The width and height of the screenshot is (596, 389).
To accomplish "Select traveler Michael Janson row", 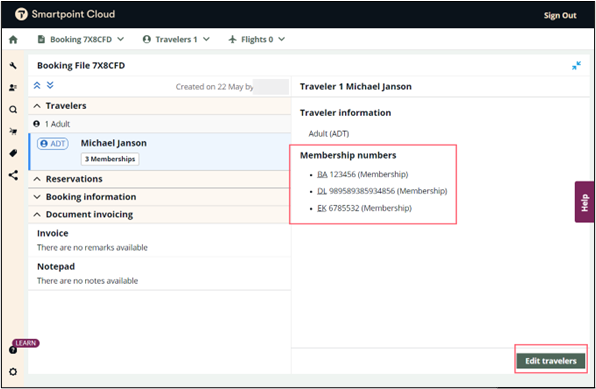I will (x=160, y=151).
